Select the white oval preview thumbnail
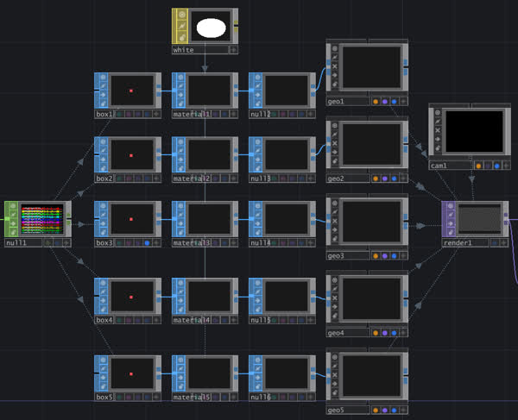 (212, 28)
